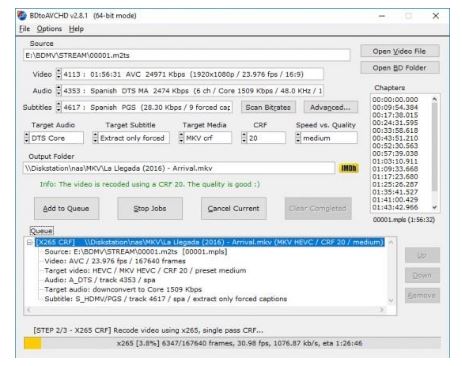Click the Subtitles track spinner arrows
Screen dimensions: 462x366
click(x=59, y=107)
